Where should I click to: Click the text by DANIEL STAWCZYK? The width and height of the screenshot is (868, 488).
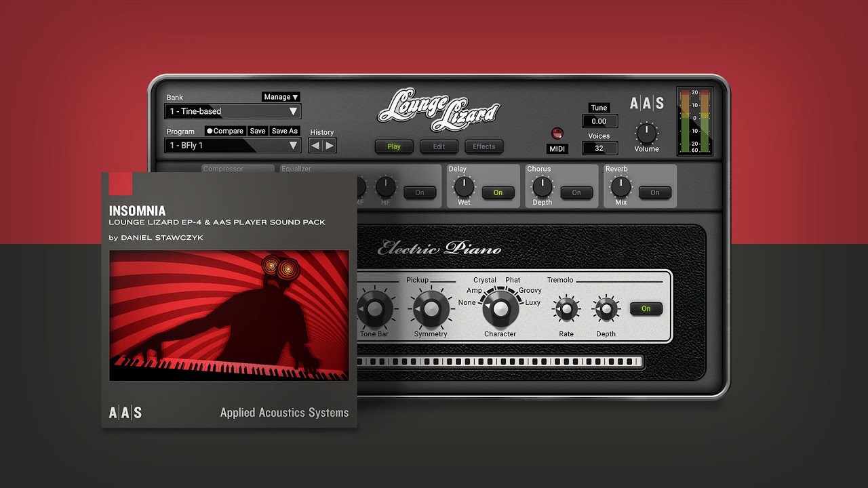click(x=156, y=238)
